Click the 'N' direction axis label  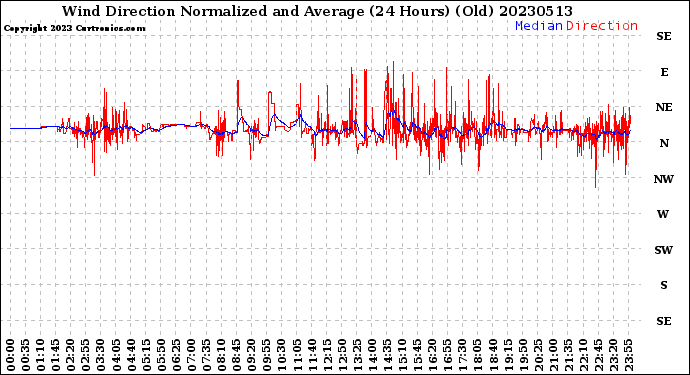pos(664,143)
